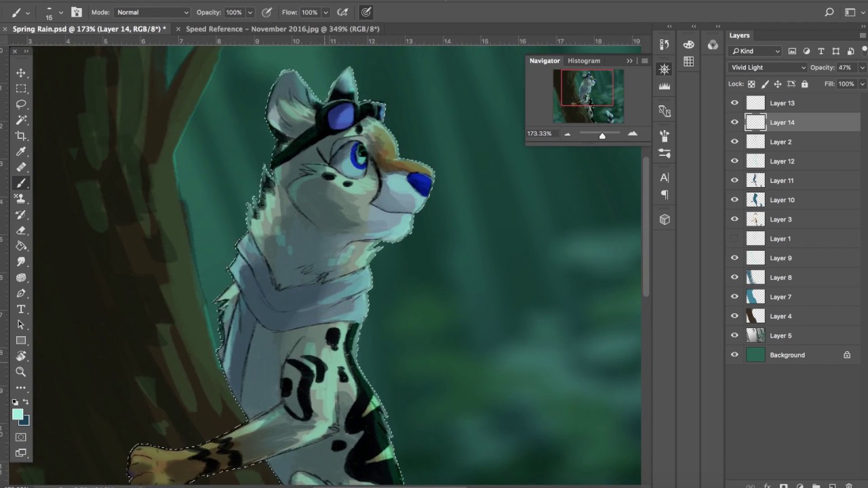868x488 pixels.
Task: Close the Speed Reference document tab
Action: click(x=178, y=29)
